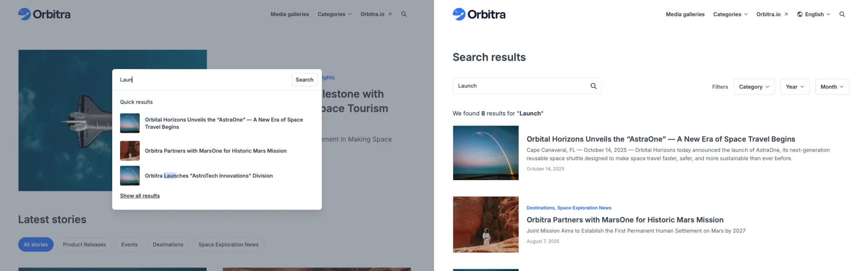Click Show all results link
The image size is (868, 271).
click(140, 196)
